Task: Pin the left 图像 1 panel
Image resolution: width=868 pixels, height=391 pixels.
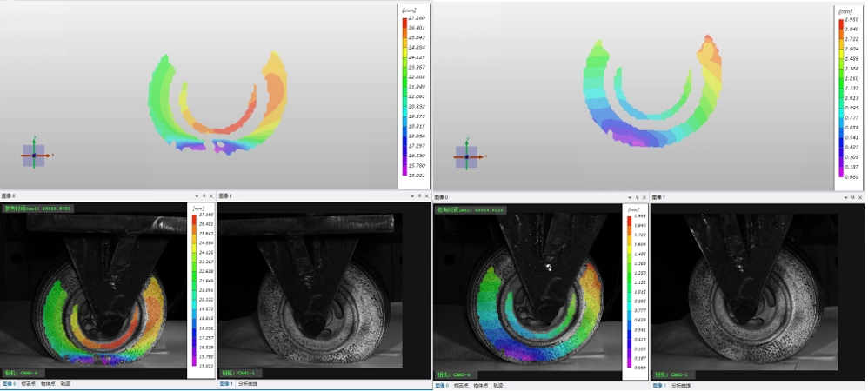Action: point(418,196)
